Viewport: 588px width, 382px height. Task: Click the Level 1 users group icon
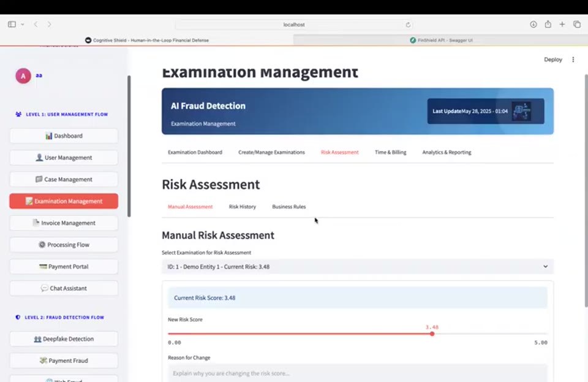click(18, 114)
